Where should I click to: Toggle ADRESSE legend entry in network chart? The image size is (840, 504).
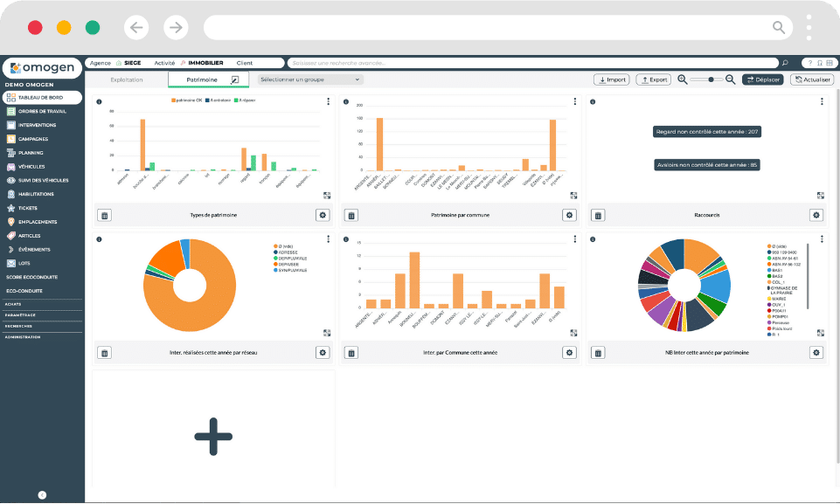[288, 252]
